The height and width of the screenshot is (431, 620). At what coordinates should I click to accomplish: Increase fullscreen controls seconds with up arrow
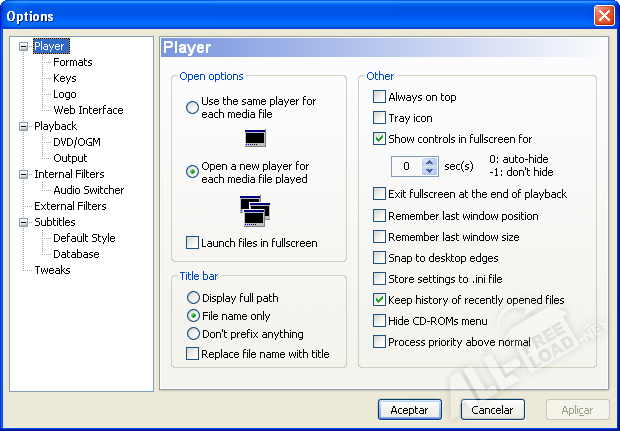[430, 162]
